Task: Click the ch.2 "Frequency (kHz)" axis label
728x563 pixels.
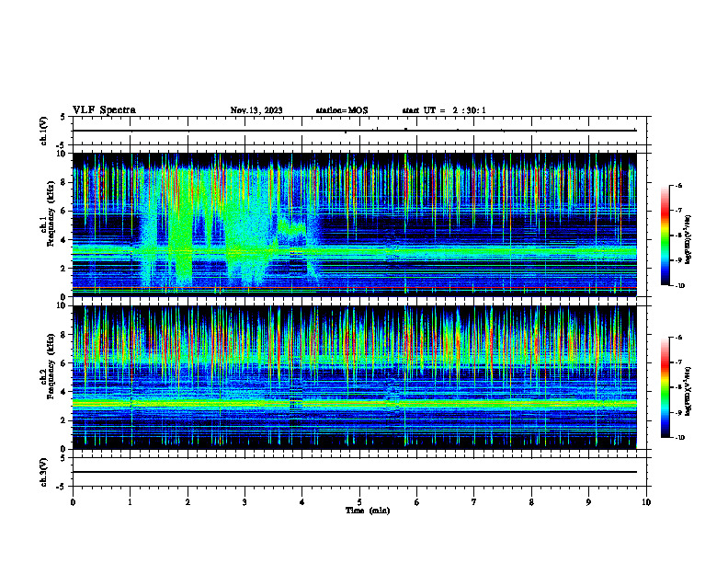Action: tap(51, 367)
